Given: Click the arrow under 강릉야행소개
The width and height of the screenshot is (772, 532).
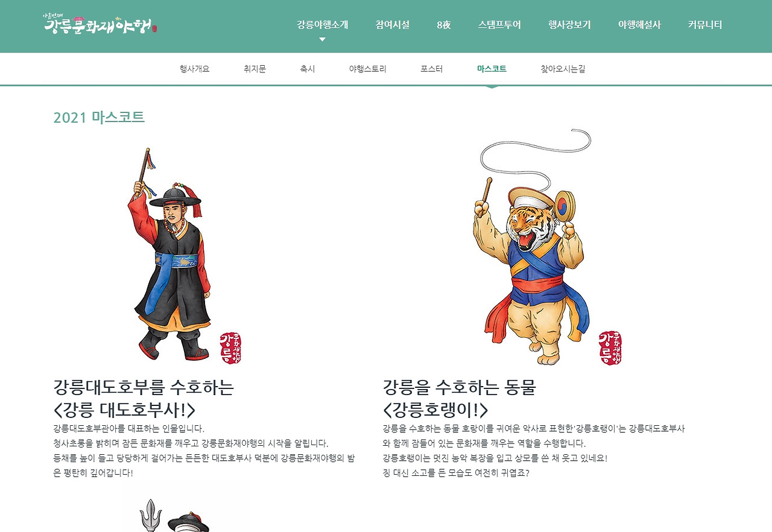Looking at the screenshot, I should [322, 39].
